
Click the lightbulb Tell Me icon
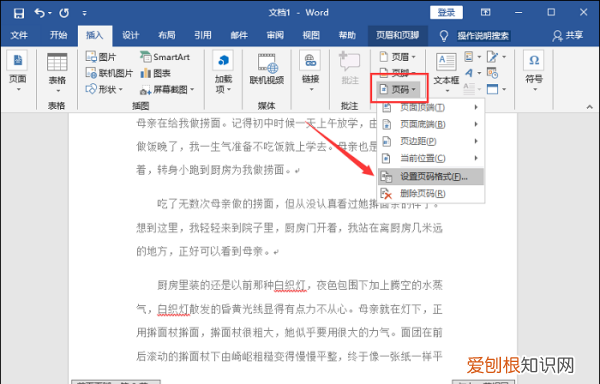(x=444, y=36)
